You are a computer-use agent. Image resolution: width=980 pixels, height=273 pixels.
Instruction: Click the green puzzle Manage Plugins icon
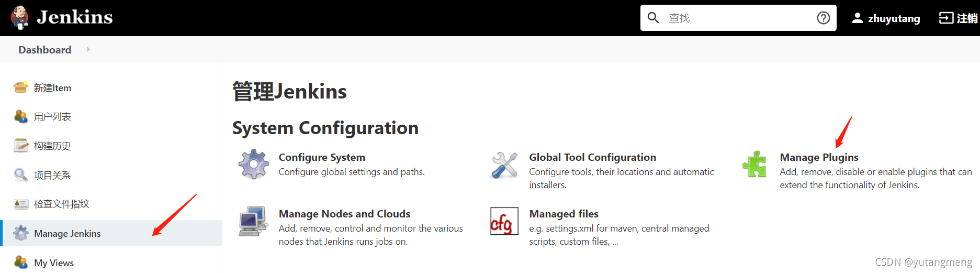pyautogui.click(x=754, y=164)
